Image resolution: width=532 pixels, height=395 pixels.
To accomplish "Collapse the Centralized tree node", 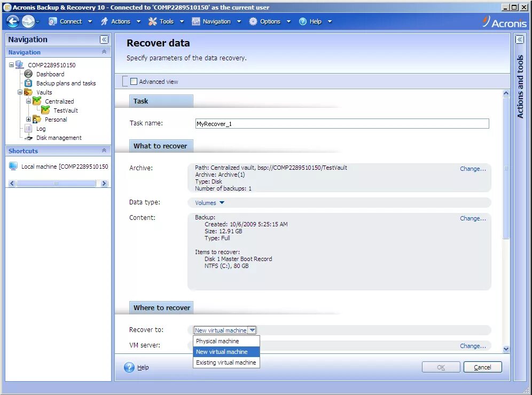I will point(28,101).
